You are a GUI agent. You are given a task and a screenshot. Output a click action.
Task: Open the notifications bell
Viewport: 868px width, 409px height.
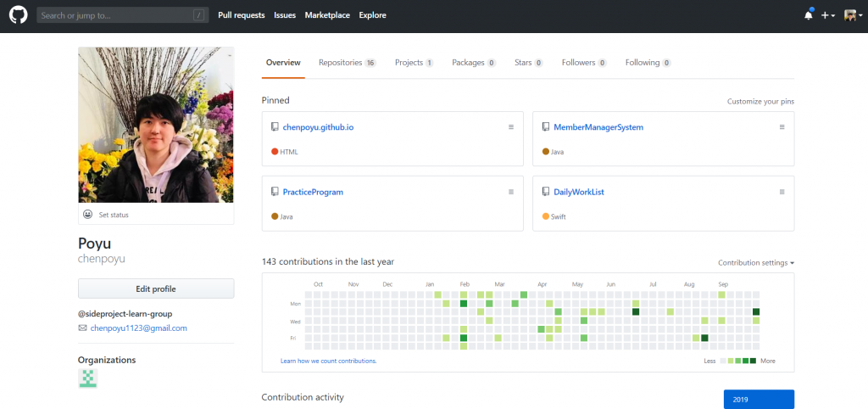[x=808, y=15]
